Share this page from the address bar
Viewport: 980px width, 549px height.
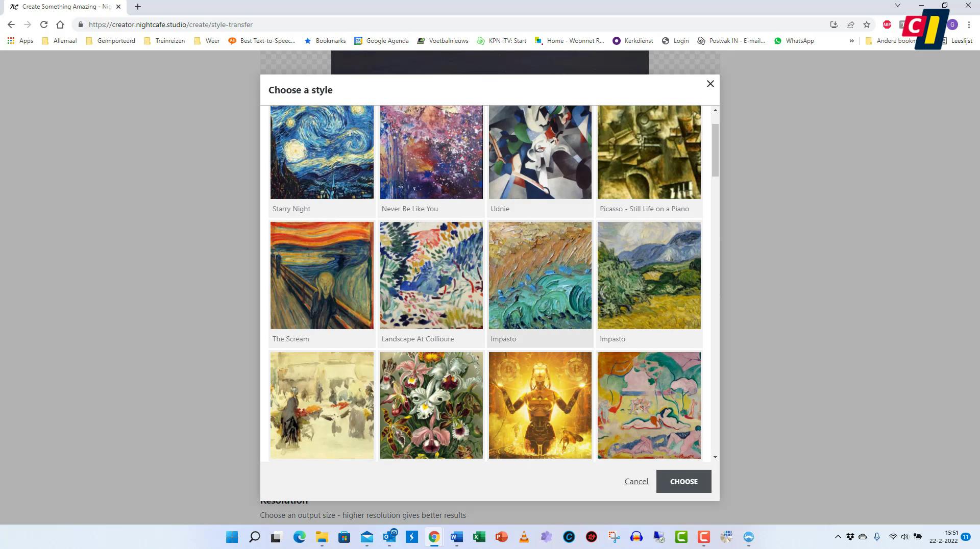(x=850, y=24)
